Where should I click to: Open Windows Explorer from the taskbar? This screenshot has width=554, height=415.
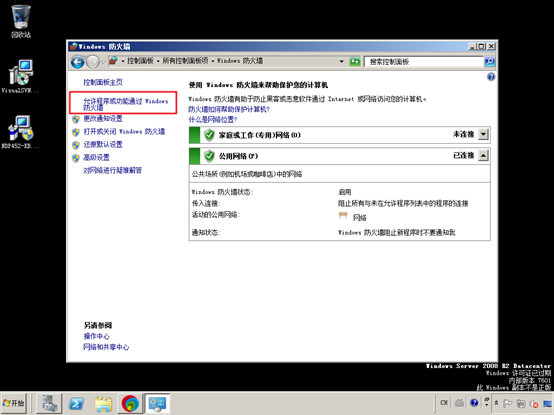tap(103, 403)
